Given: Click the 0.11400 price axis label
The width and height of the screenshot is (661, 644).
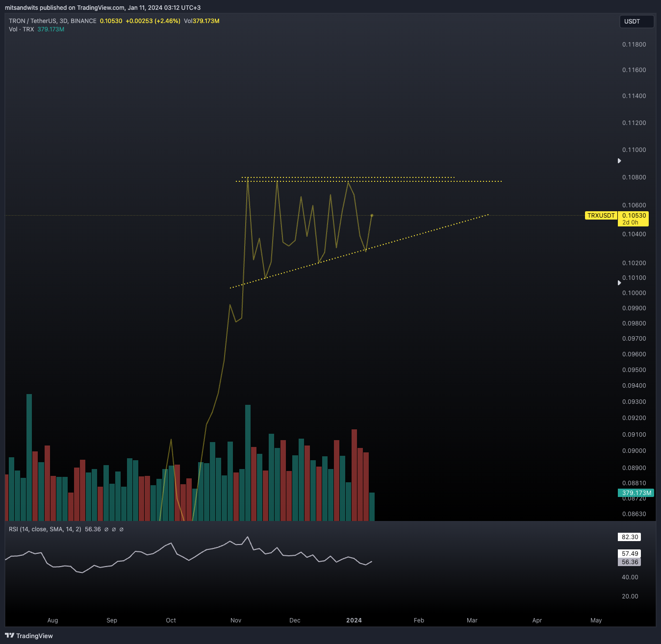Looking at the screenshot, I should [x=634, y=96].
